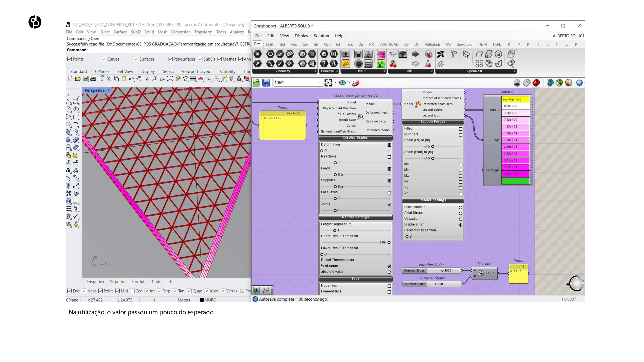Image resolution: width=644 pixels, height=362 pixels.
Task: Switch to the Frontal viewport tab
Action: click(x=138, y=282)
